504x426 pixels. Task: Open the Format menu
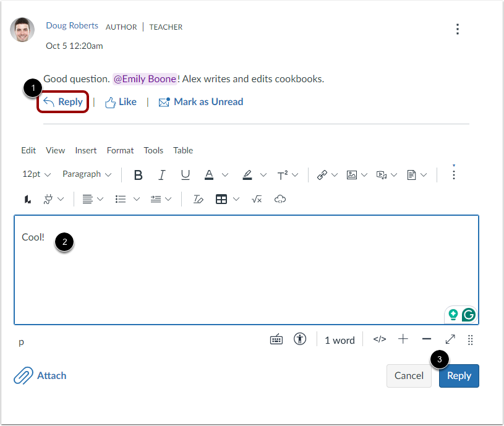pyautogui.click(x=120, y=150)
